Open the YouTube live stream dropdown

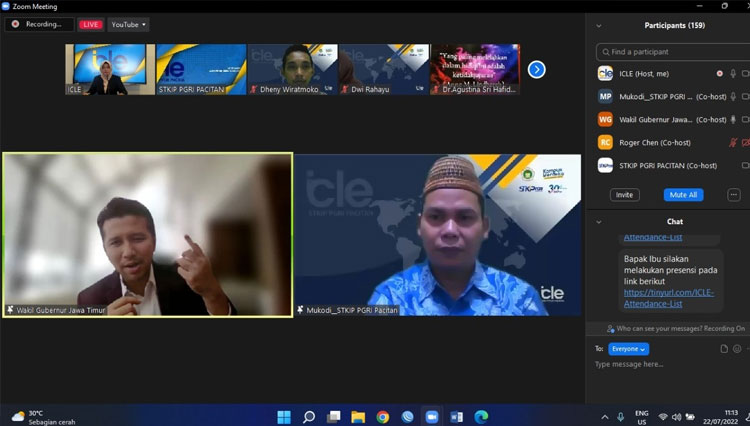pos(129,24)
